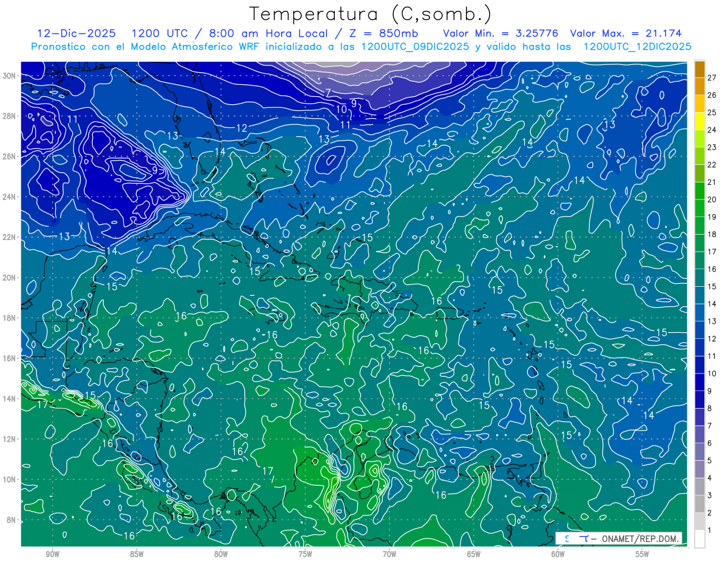The image size is (728, 562).
Task: Click the "22N" latitude axis label
Action: 10,237
